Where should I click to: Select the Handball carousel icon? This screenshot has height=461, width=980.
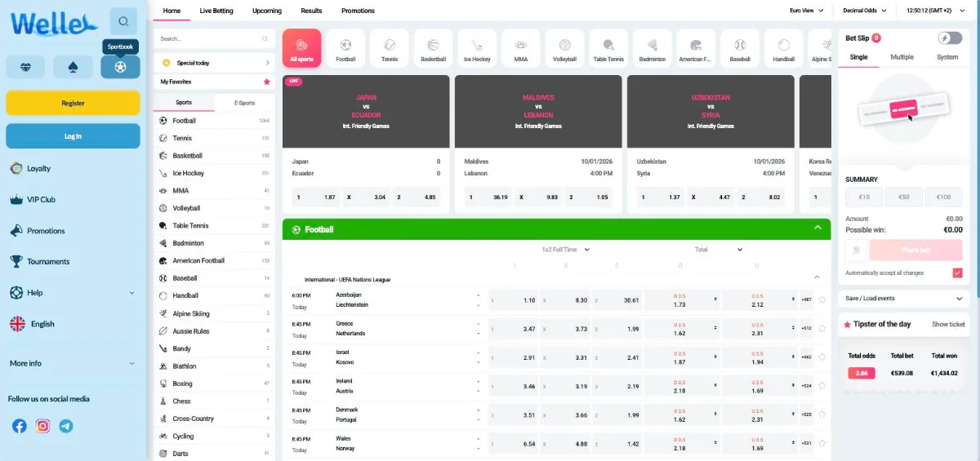click(x=784, y=48)
